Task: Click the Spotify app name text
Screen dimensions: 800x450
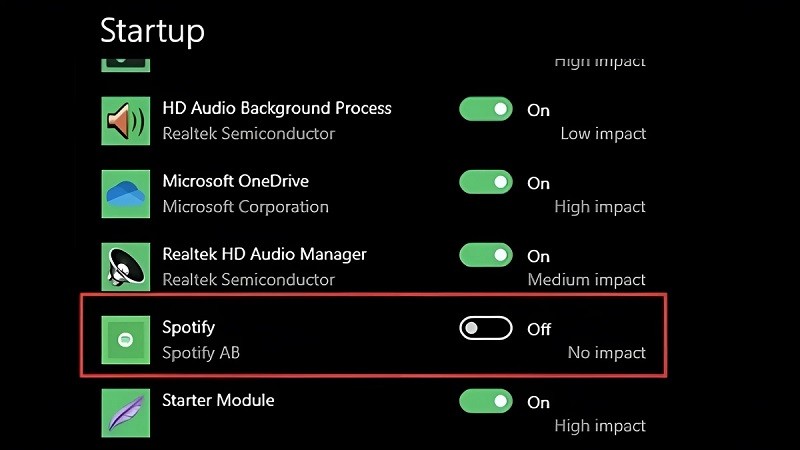Action: click(x=188, y=327)
